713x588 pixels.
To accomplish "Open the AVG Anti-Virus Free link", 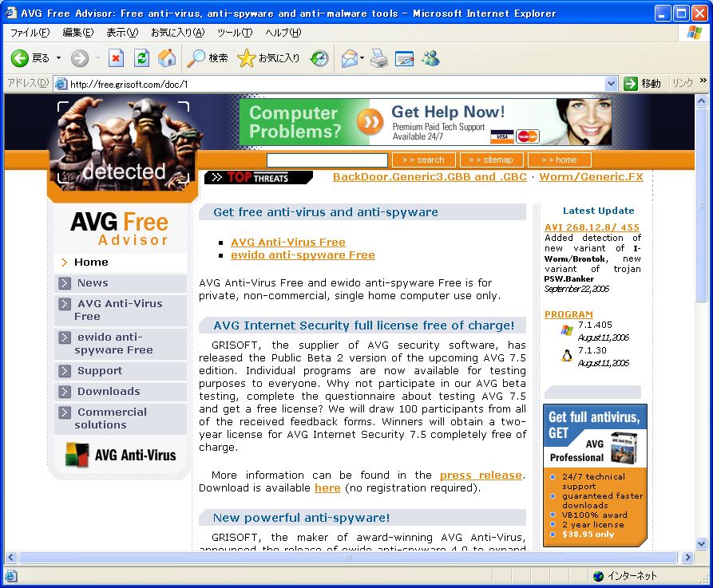I will [288, 243].
